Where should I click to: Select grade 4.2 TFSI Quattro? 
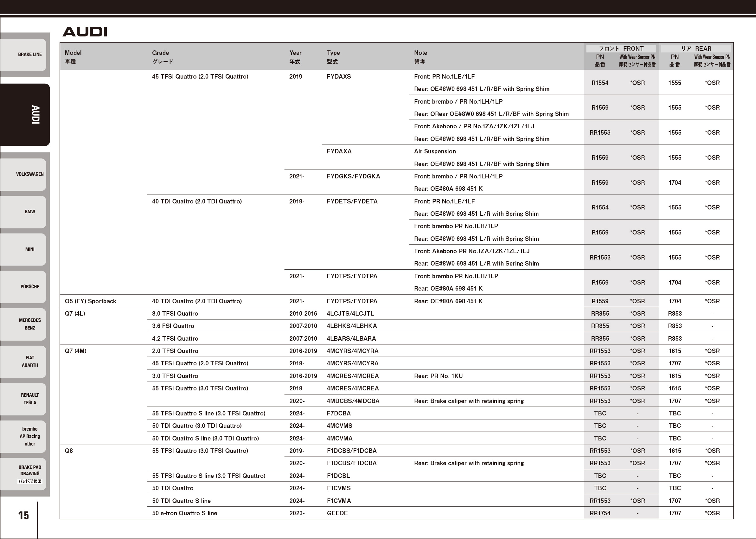[175, 338]
